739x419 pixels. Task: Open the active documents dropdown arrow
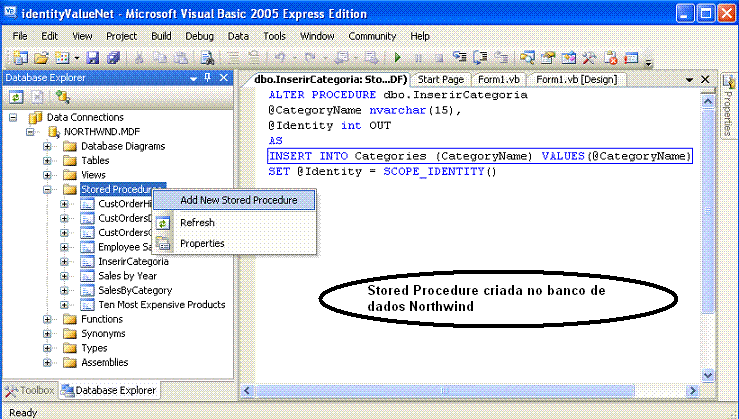[689, 80]
